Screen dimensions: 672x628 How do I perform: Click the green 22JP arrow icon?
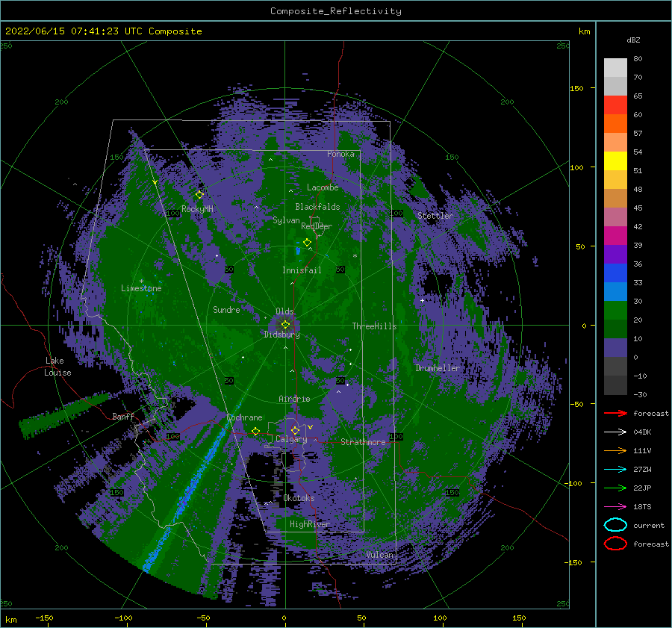click(615, 488)
